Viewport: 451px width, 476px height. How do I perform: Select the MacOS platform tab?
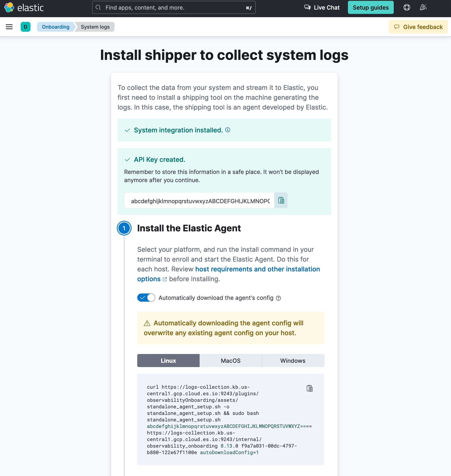231,361
